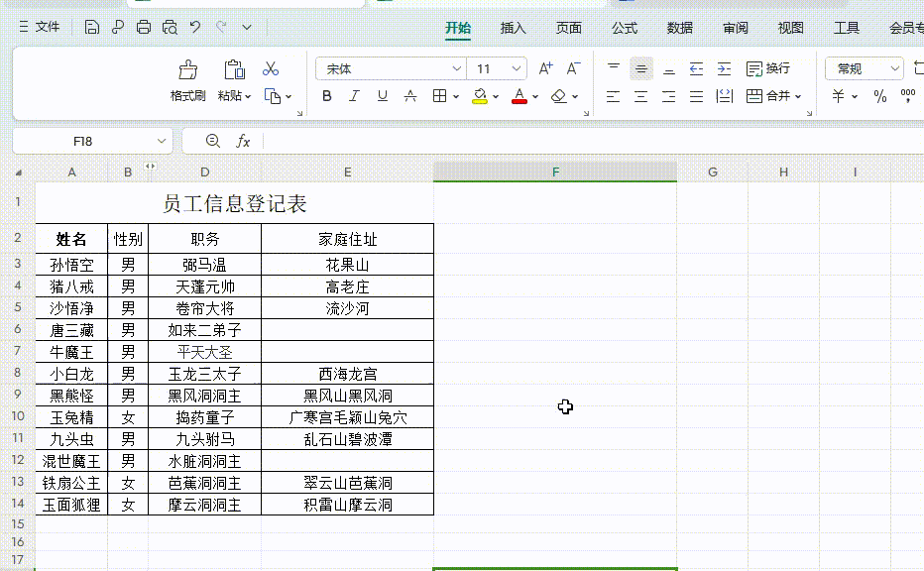The width and height of the screenshot is (924, 571).
Task: Toggle Italic formatting
Action: click(354, 96)
